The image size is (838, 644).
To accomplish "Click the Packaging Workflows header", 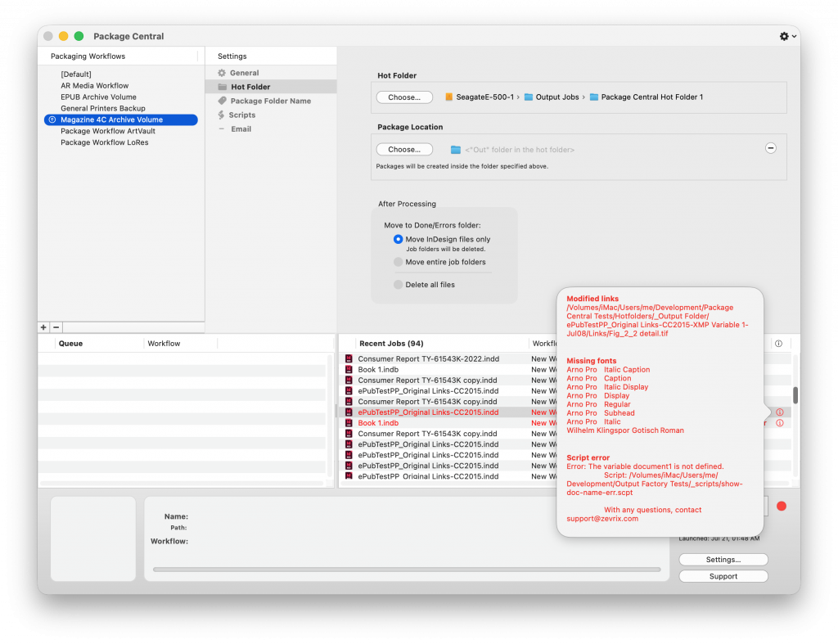I will pyautogui.click(x=88, y=56).
